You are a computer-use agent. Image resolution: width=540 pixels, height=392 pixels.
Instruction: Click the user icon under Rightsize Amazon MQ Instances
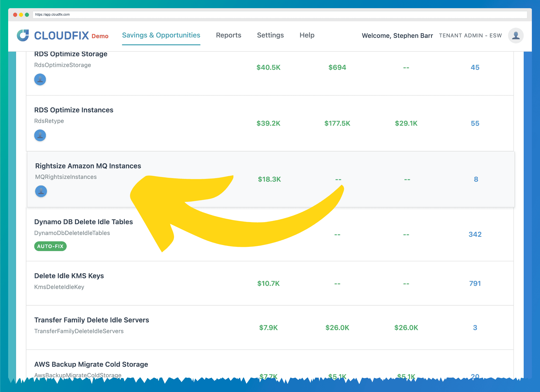(41, 191)
